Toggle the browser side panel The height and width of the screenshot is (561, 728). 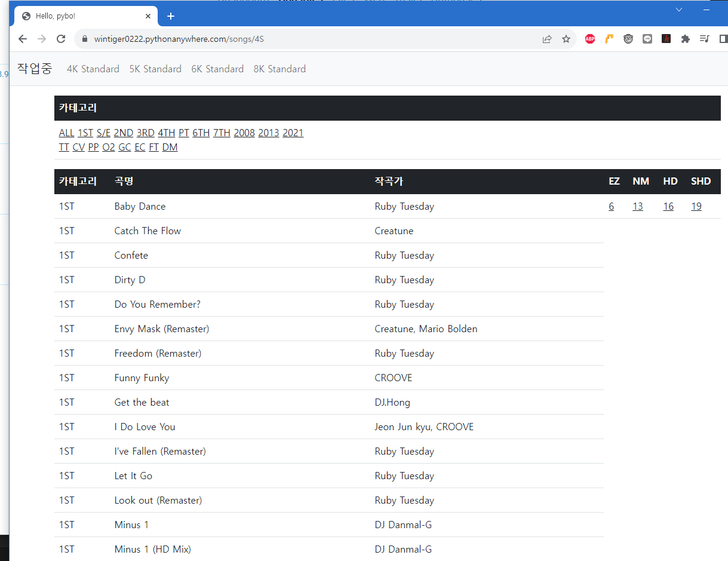click(723, 39)
